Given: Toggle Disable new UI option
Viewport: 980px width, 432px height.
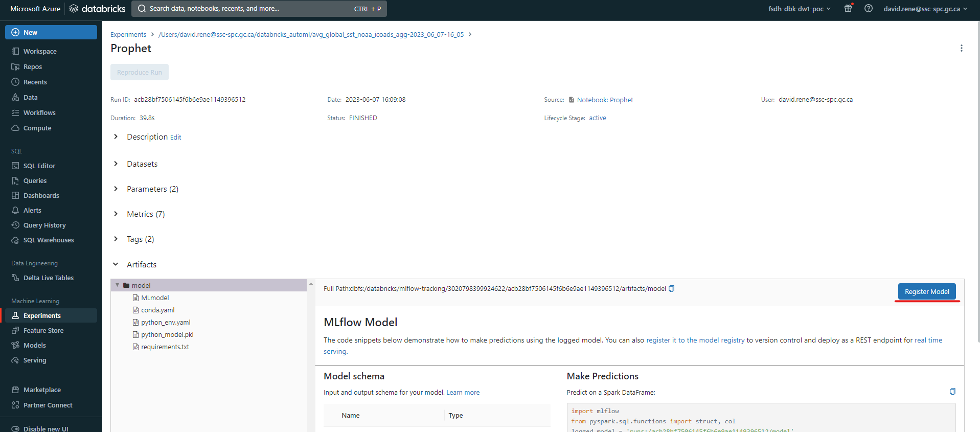Looking at the screenshot, I should point(45,428).
